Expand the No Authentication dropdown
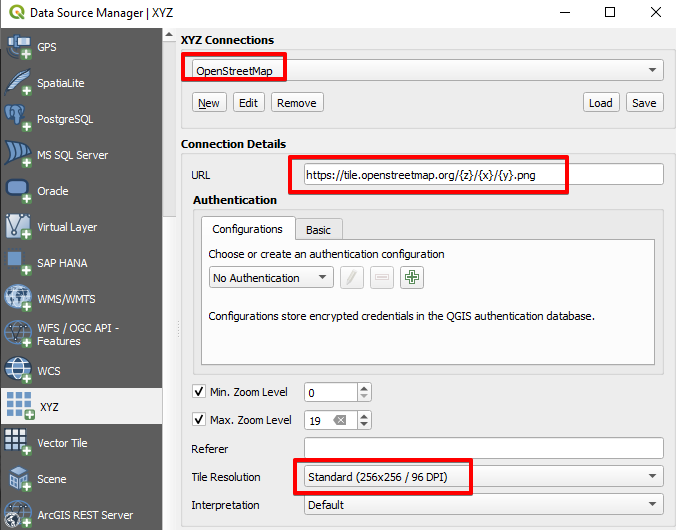676x530 pixels. tap(271, 277)
